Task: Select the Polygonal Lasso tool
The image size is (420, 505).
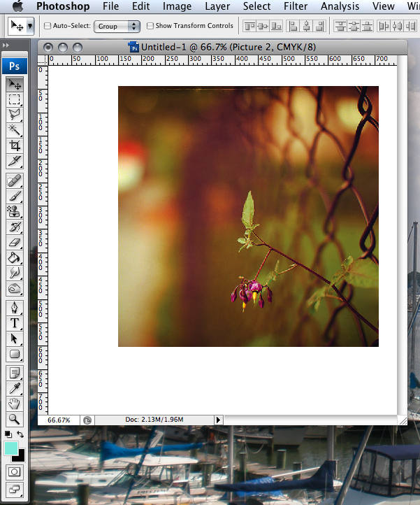Action: pos(15,115)
